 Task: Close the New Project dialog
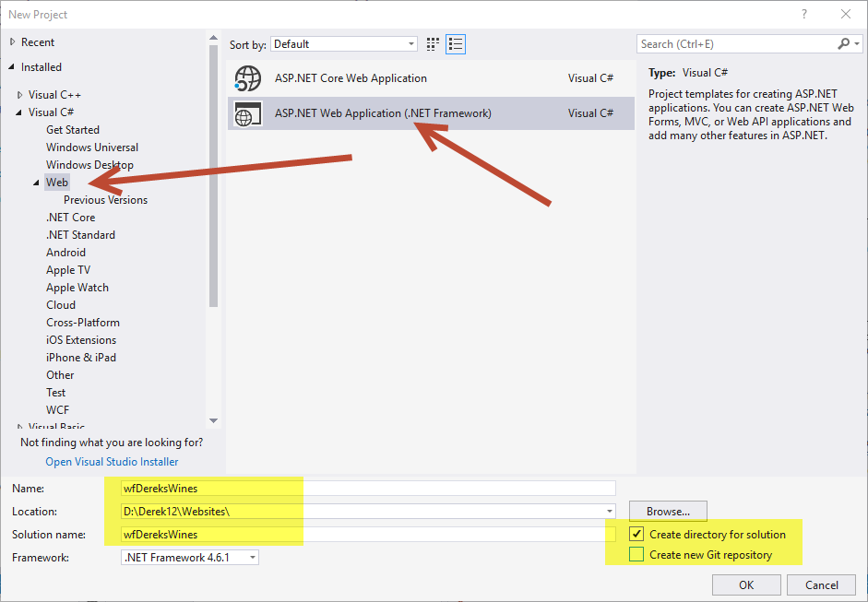tap(846, 15)
